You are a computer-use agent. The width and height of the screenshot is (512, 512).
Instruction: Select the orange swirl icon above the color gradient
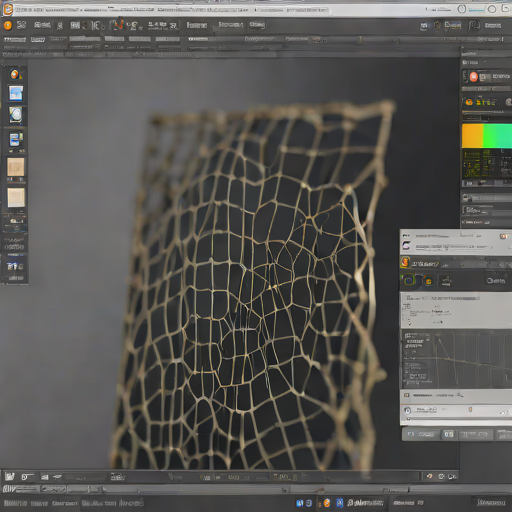pos(469,102)
